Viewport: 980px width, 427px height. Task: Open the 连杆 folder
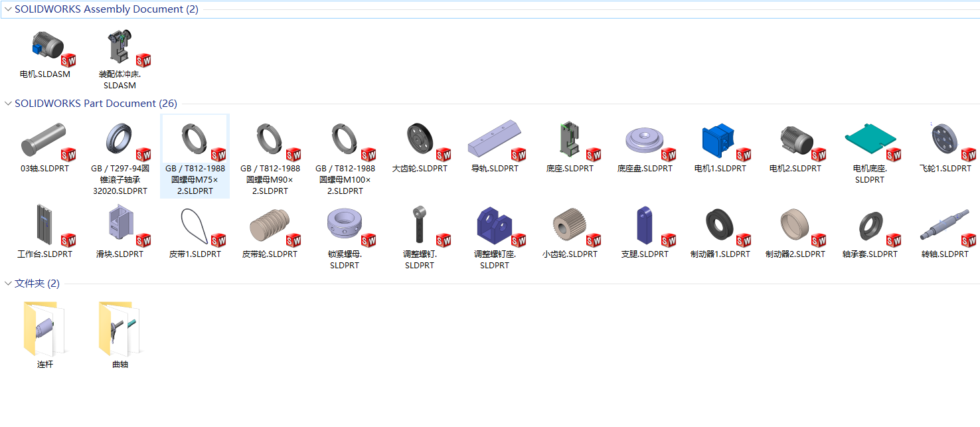click(44, 328)
